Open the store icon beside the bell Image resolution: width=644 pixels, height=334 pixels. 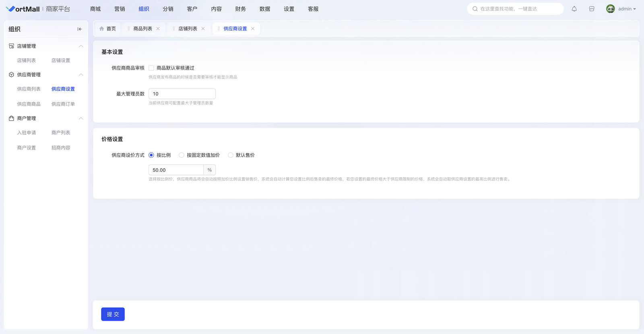click(592, 9)
